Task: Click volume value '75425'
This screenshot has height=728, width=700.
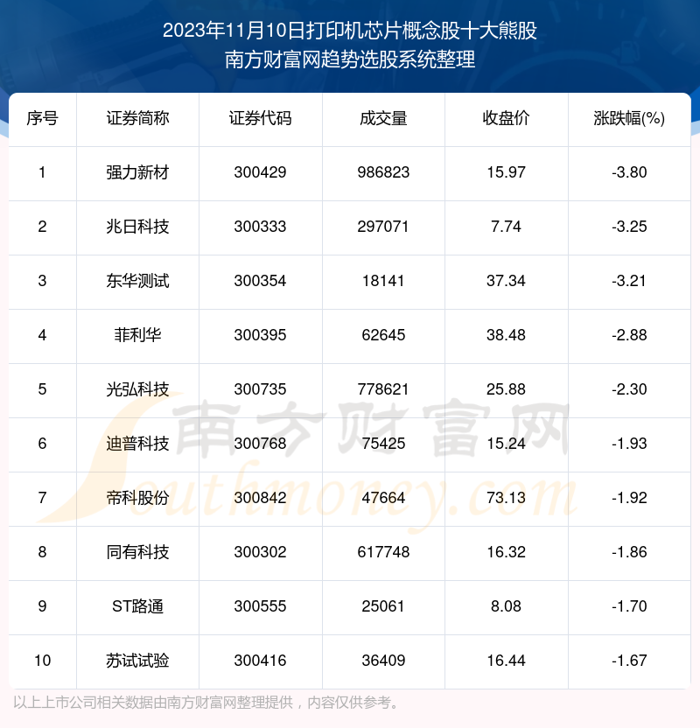Action: (383, 444)
